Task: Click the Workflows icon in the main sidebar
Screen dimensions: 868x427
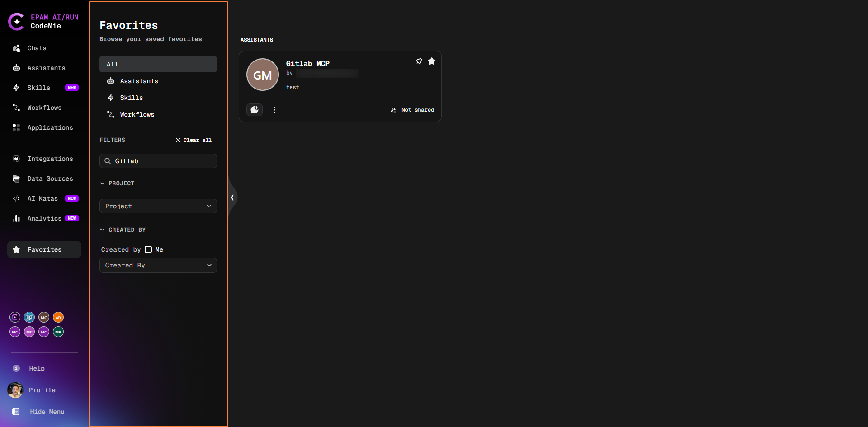Action: pyautogui.click(x=16, y=108)
